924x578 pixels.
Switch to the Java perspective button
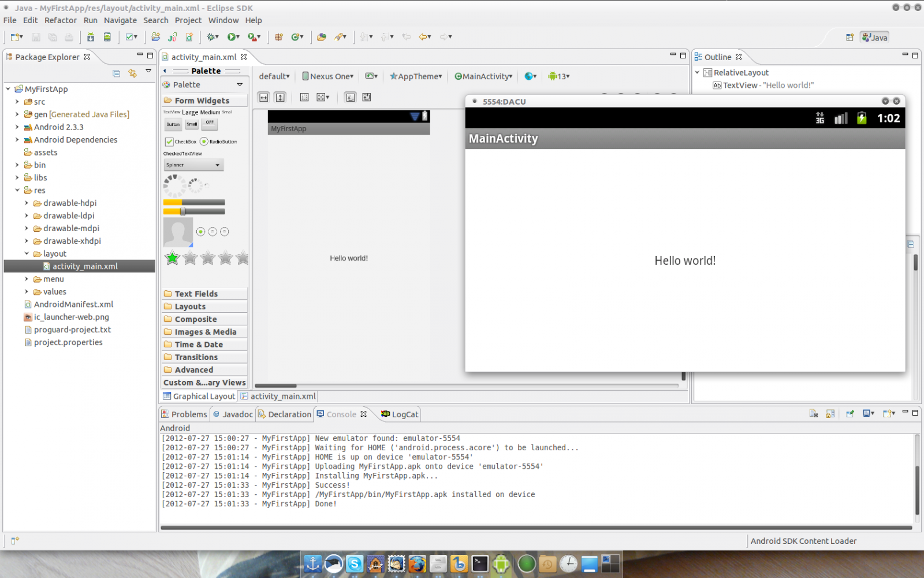874,38
